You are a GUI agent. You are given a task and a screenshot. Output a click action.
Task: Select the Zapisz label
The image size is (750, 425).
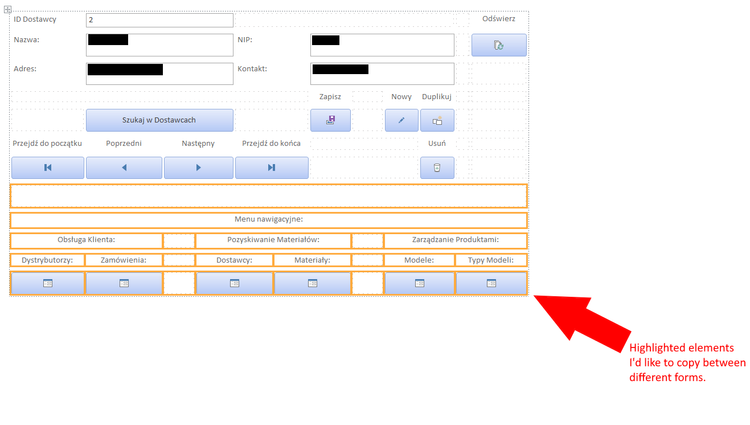tap(330, 97)
